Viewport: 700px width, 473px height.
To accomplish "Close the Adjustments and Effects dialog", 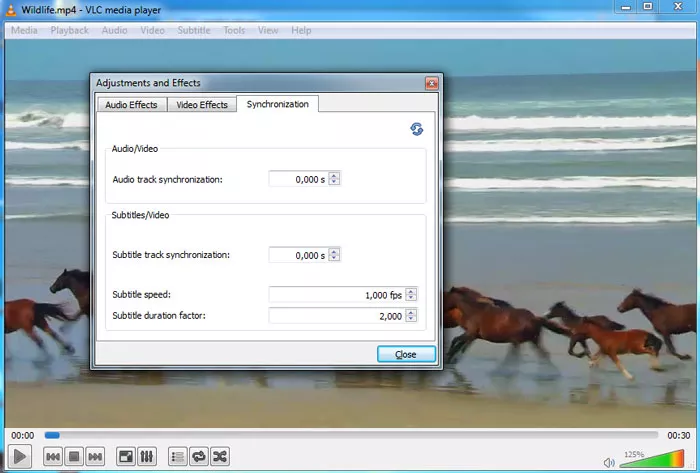I will click(431, 83).
